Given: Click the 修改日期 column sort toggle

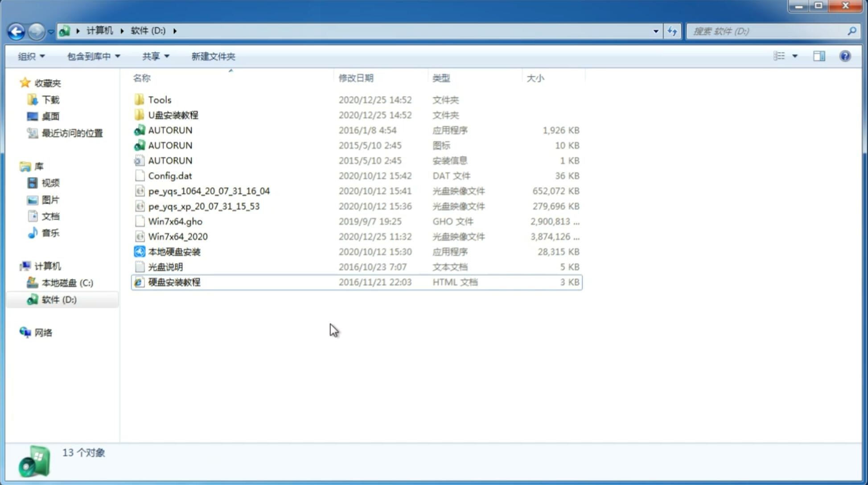Looking at the screenshot, I should (356, 78).
